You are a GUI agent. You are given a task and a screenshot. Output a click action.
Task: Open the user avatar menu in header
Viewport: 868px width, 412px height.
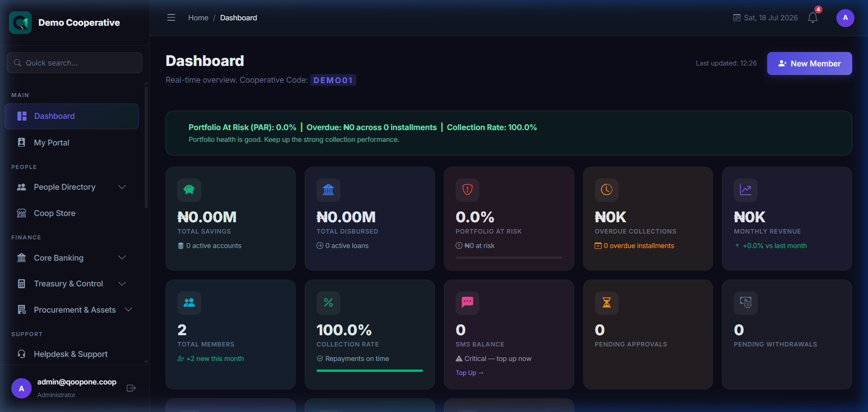coord(845,18)
